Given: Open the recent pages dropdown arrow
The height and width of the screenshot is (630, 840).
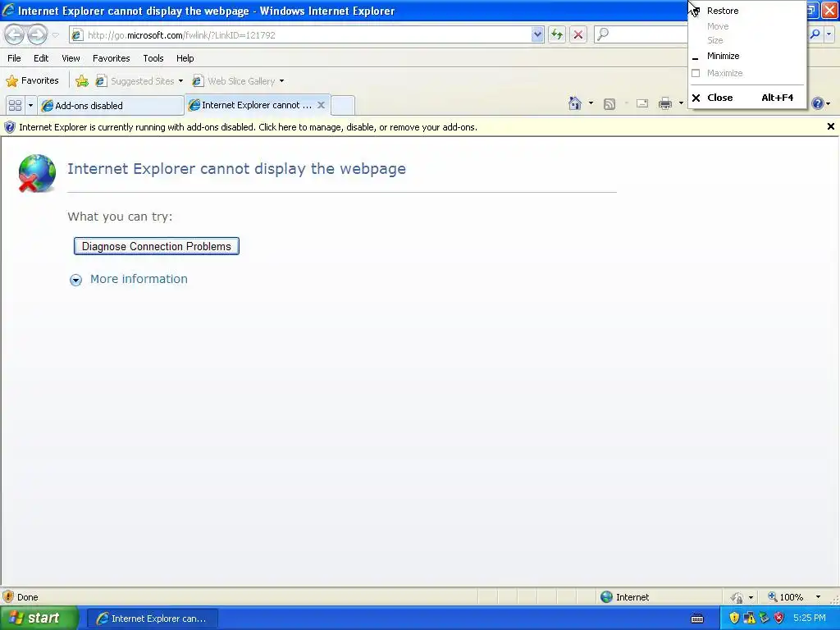Looking at the screenshot, I should click(55, 35).
